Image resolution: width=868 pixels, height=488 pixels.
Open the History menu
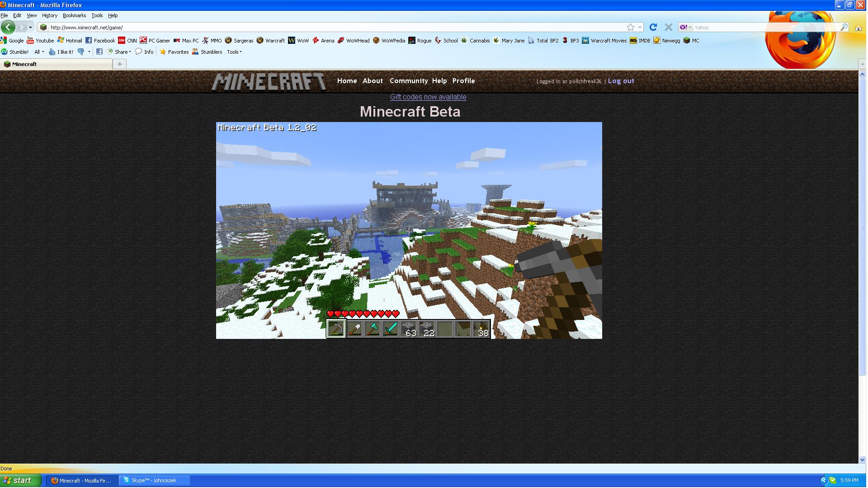50,15
